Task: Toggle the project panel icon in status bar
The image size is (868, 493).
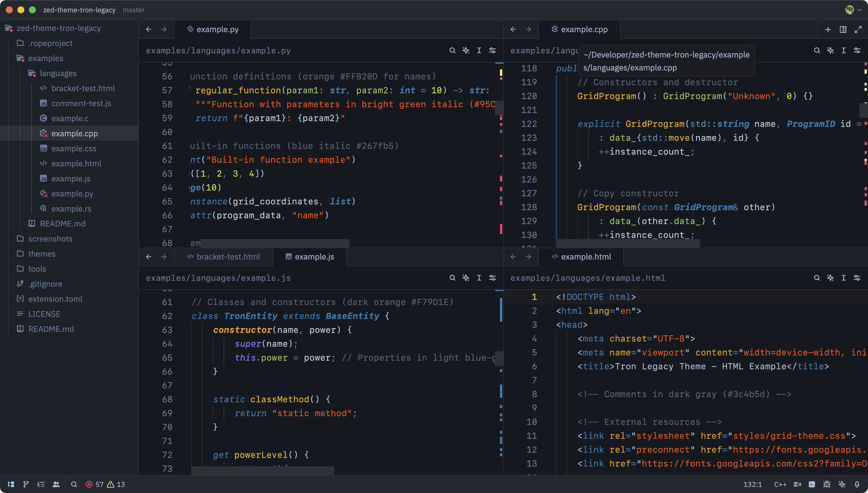Action: tap(11, 484)
